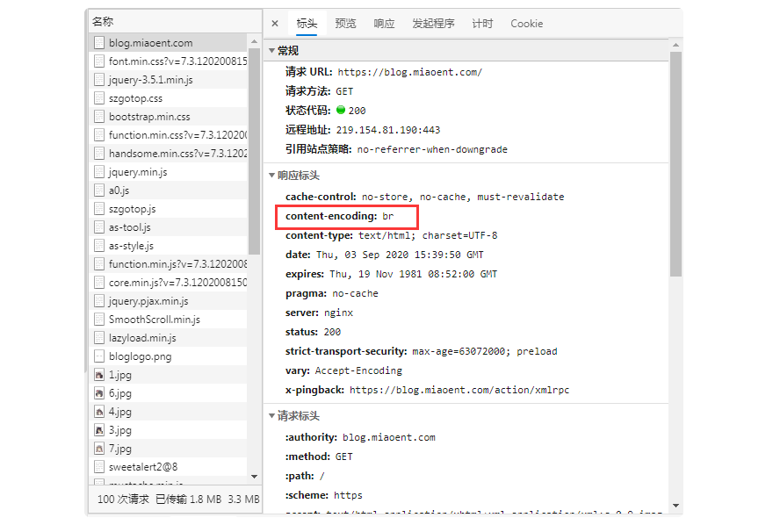Select sweetalert2@8 request name

coord(143,467)
